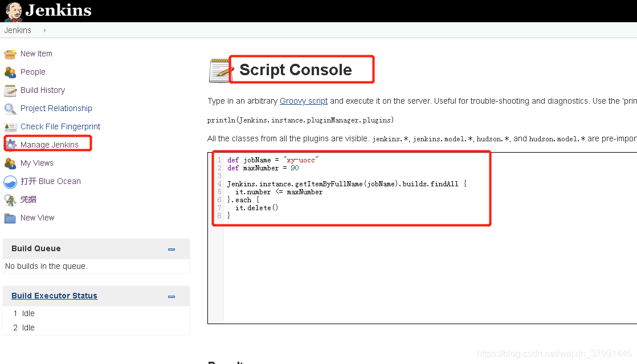This screenshot has height=364, width=637.
Task: Open the Project Relationship link
Action: (56, 108)
